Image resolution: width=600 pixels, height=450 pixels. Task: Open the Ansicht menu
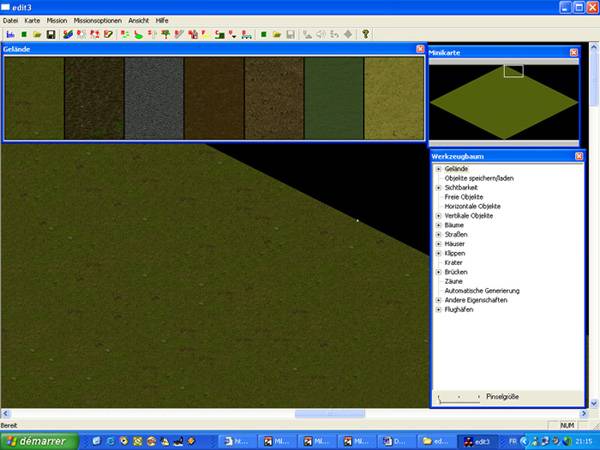(138, 20)
